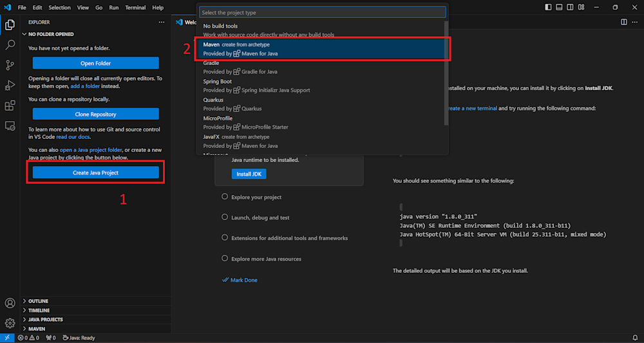Open the Manage gear icon

point(10,323)
